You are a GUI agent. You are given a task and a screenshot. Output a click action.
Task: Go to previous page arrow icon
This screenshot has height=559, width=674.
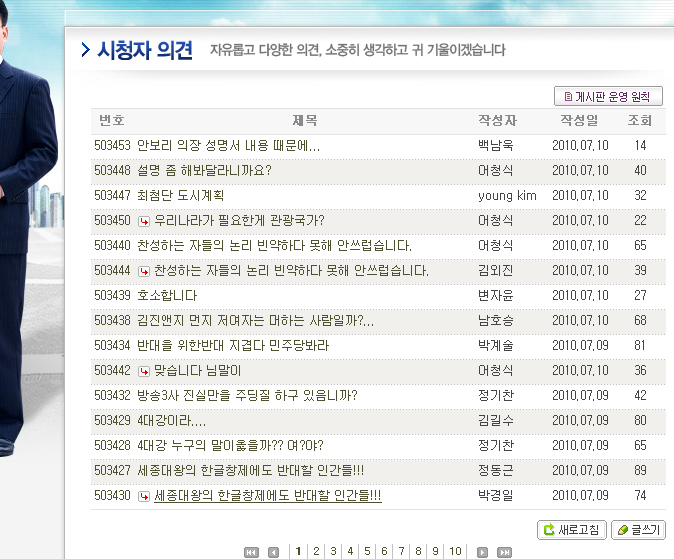(273, 552)
